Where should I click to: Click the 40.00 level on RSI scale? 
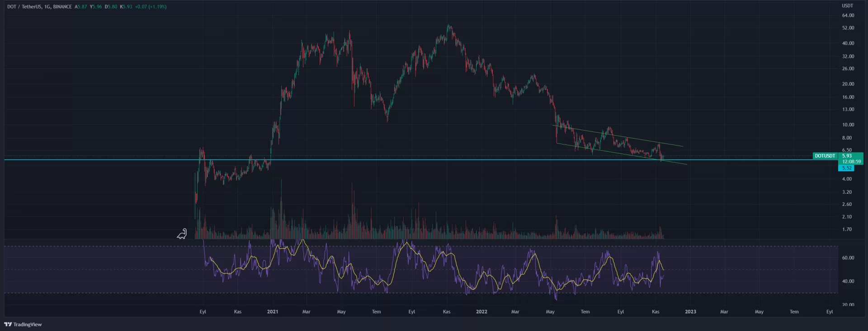848,281
